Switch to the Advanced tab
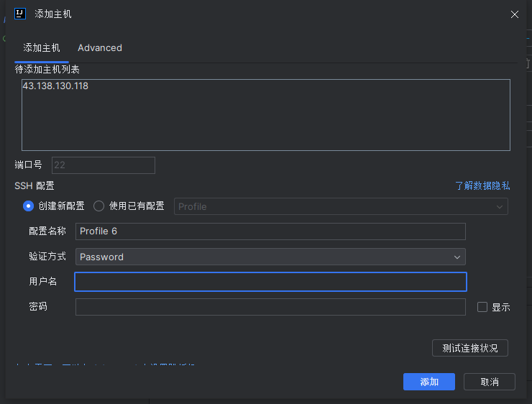 [x=100, y=48]
